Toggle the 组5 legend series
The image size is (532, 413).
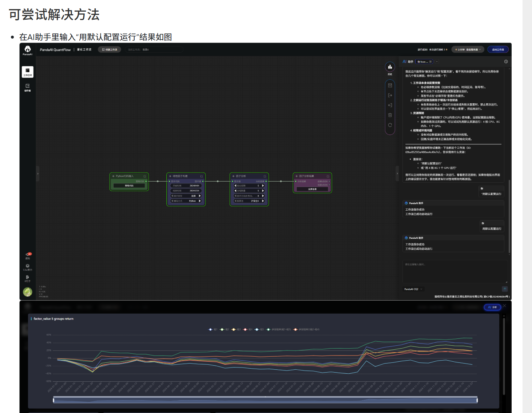tap(259, 330)
